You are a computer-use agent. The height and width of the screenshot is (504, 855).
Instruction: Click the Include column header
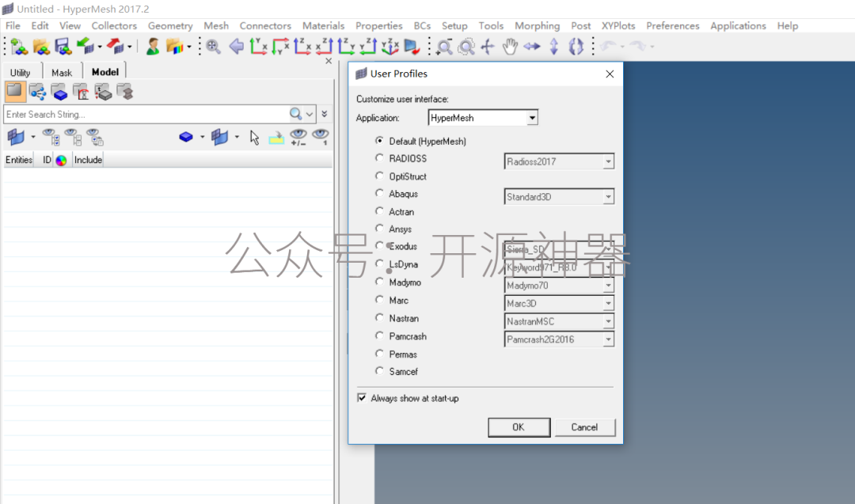point(88,160)
